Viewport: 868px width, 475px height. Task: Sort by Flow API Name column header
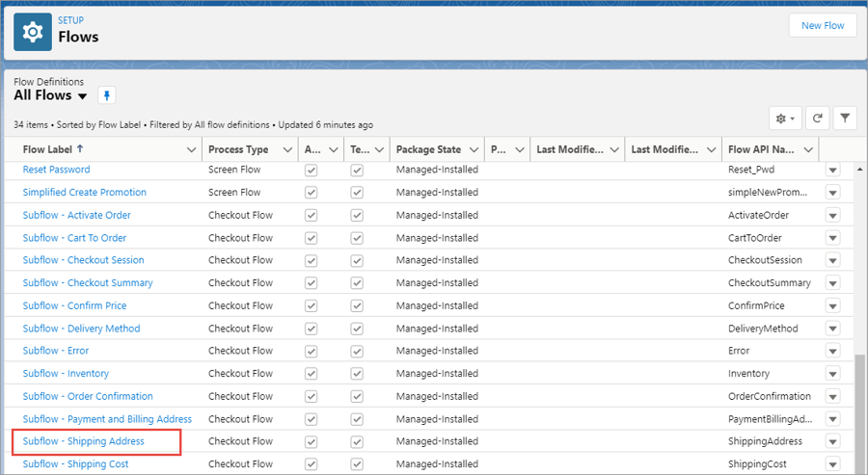click(x=761, y=149)
